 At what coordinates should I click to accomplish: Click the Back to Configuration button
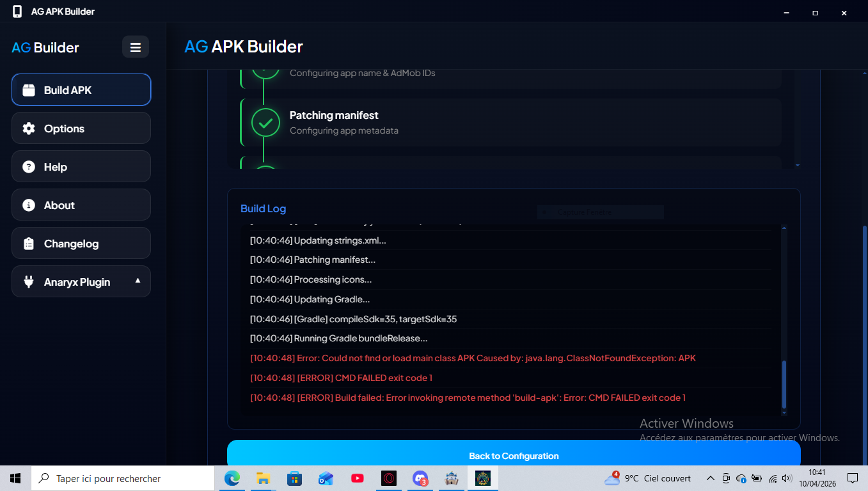514,456
